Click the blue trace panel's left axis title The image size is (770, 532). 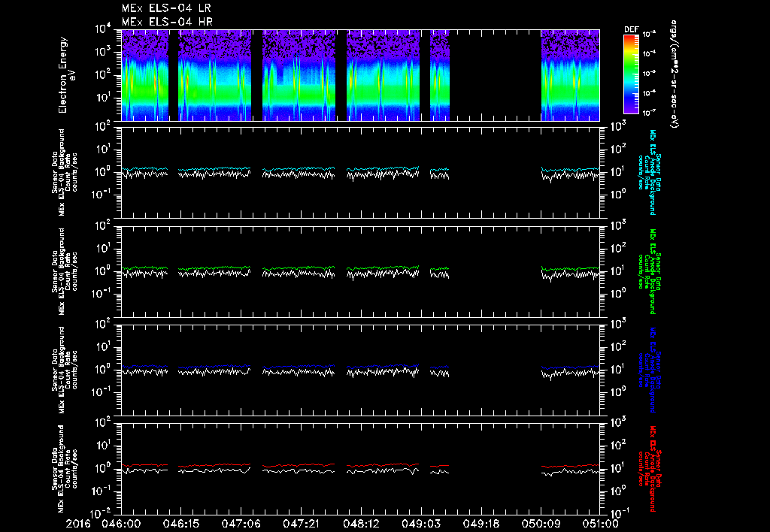[65, 370]
